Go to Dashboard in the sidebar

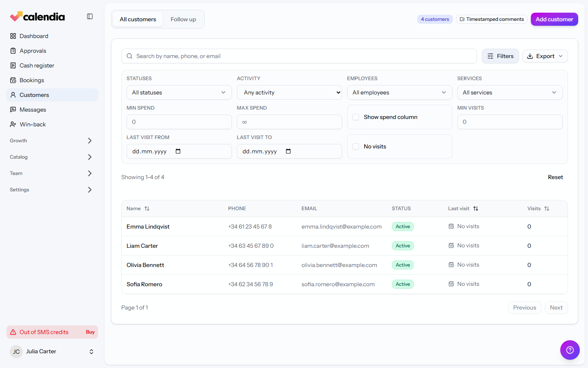[x=52, y=36]
